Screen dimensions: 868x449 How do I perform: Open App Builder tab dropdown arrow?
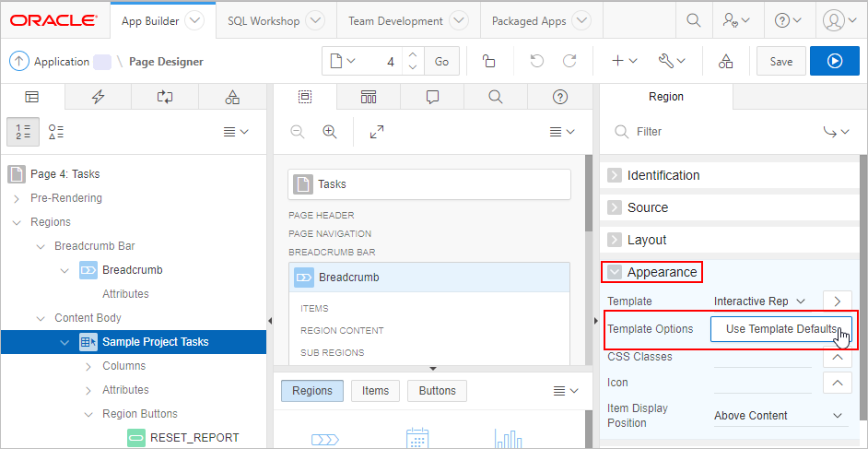coord(194,21)
